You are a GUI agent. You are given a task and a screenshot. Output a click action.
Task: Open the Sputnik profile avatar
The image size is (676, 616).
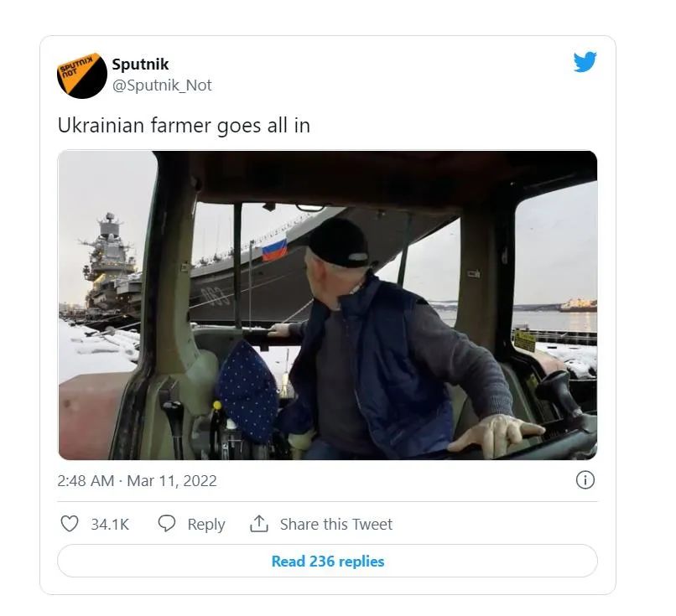point(82,75)
